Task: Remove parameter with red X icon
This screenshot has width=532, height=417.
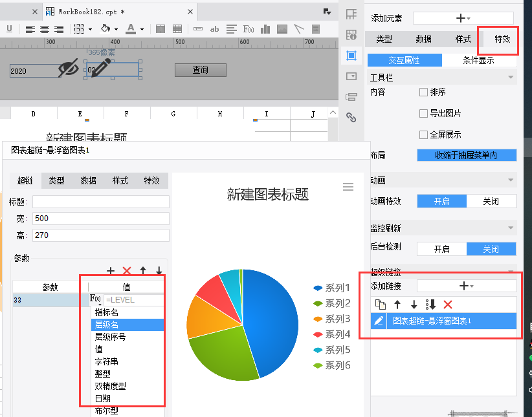Action: pos(127,271)
